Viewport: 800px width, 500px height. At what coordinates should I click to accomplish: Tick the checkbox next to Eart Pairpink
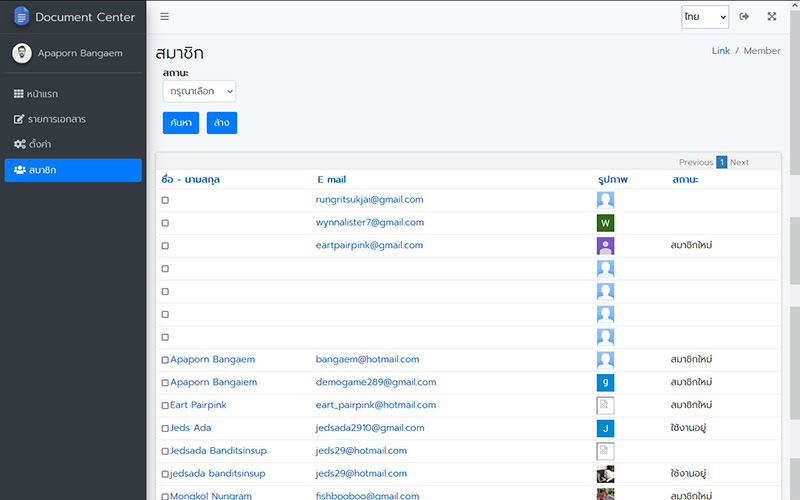click(165, 406)
